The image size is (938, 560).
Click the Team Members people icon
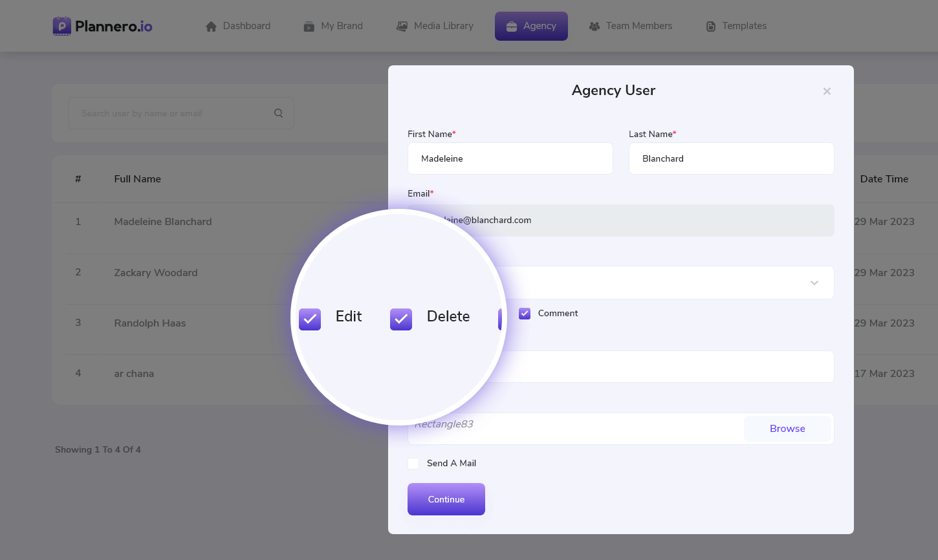point(594,27)
